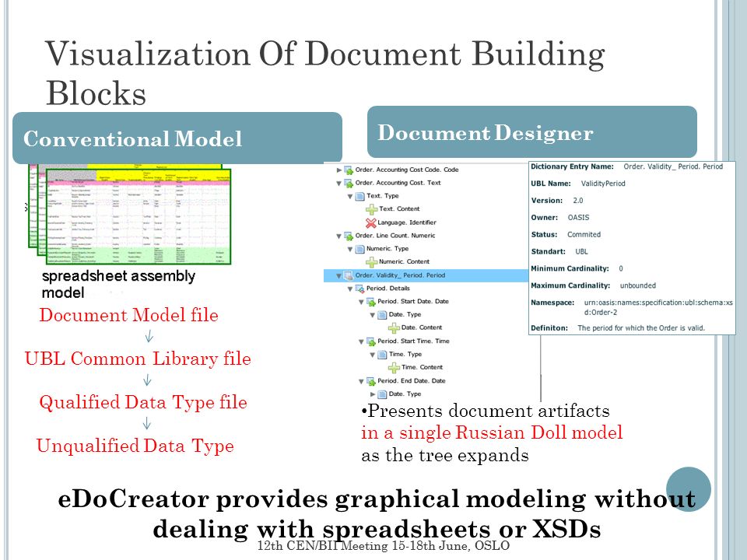Click Numeric. Type document icon
Screen dimensions: 747x560
[360, 249]
